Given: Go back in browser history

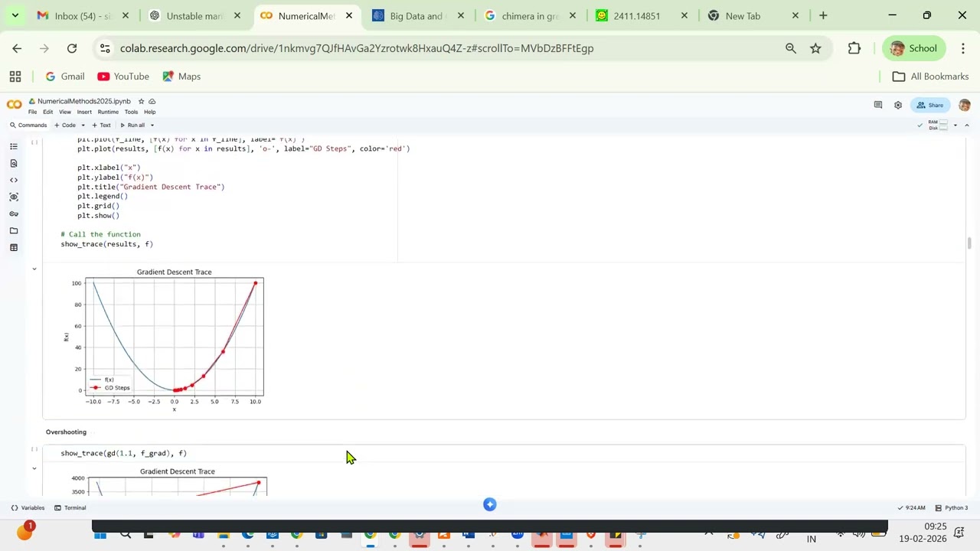Looking at the screenshot, I should tap(17, 48).
